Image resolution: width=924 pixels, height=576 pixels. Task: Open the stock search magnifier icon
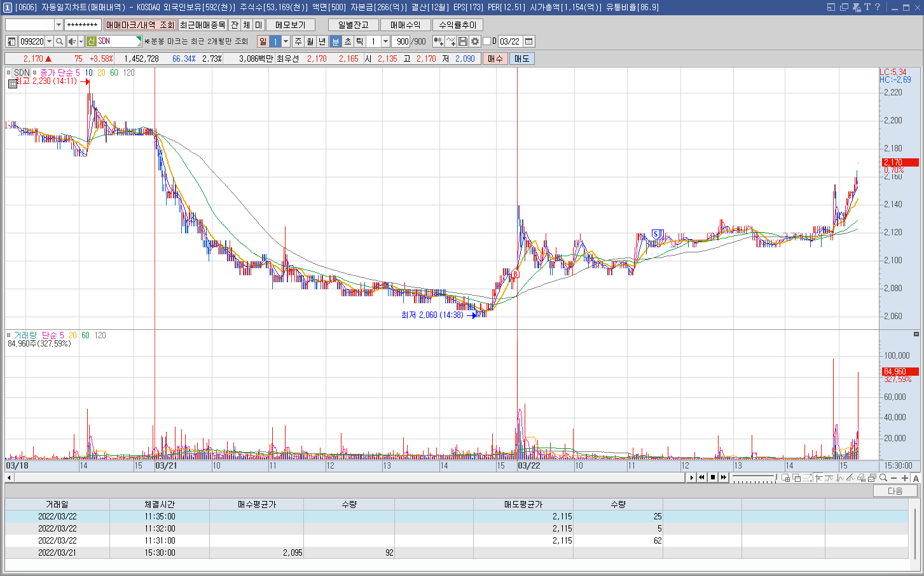point(59,41)
